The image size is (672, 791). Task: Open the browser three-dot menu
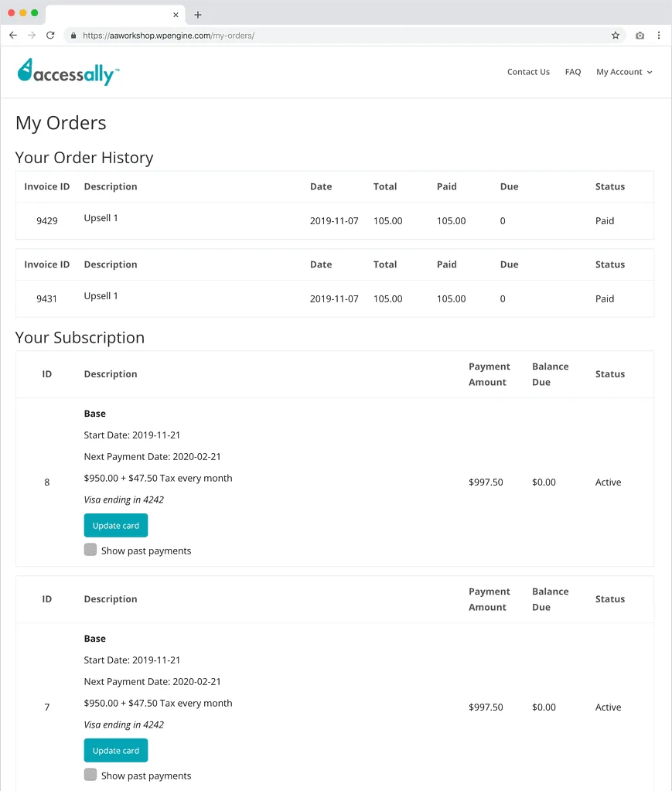point(659,35)
